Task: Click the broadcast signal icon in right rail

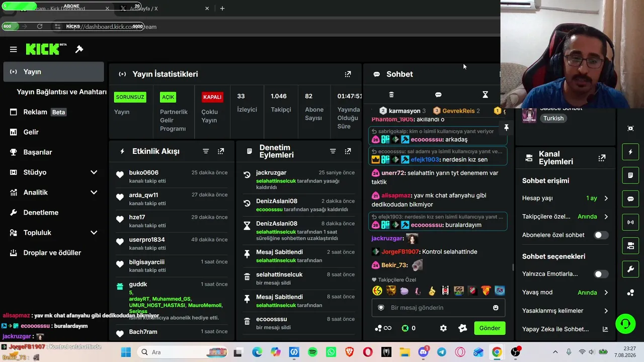Action: pyautogui.click(x=630, y=222)
